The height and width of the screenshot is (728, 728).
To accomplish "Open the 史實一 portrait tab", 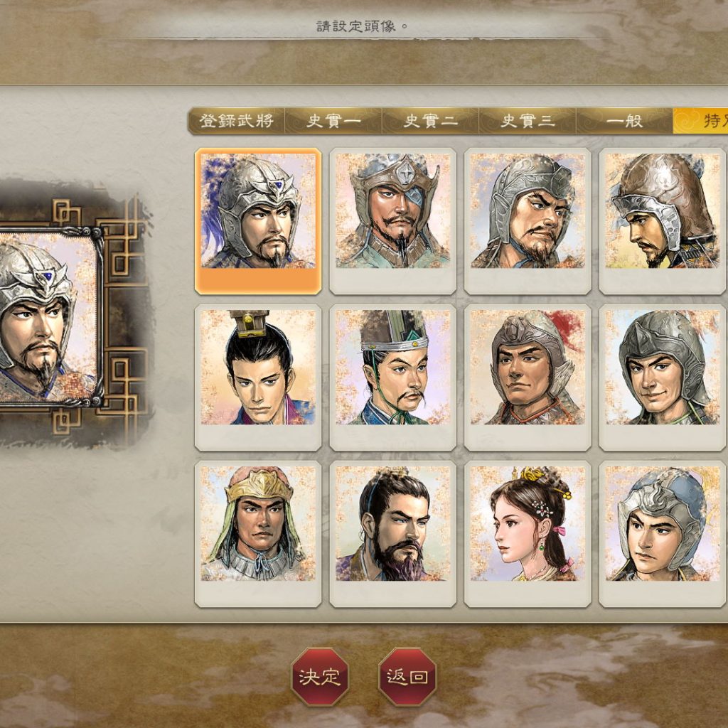I will pos(333,121).
